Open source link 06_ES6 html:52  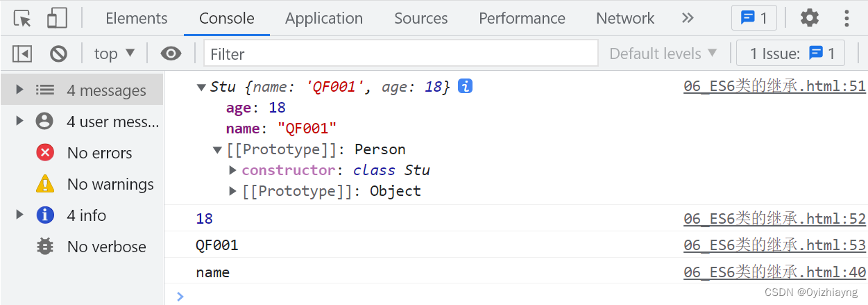point(774,219)
